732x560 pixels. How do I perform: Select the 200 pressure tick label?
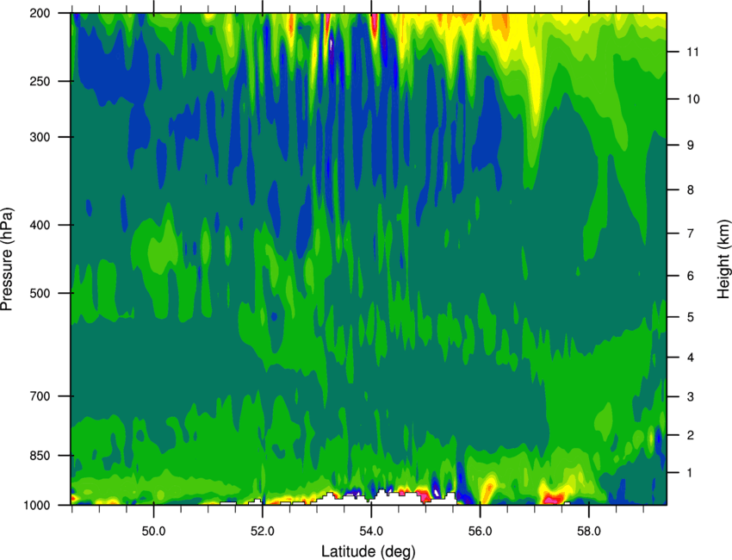pyautogui.click(x=40, y=13)
